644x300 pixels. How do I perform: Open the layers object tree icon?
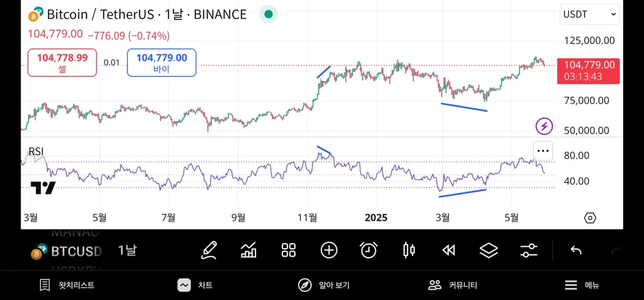coord(488,250)
